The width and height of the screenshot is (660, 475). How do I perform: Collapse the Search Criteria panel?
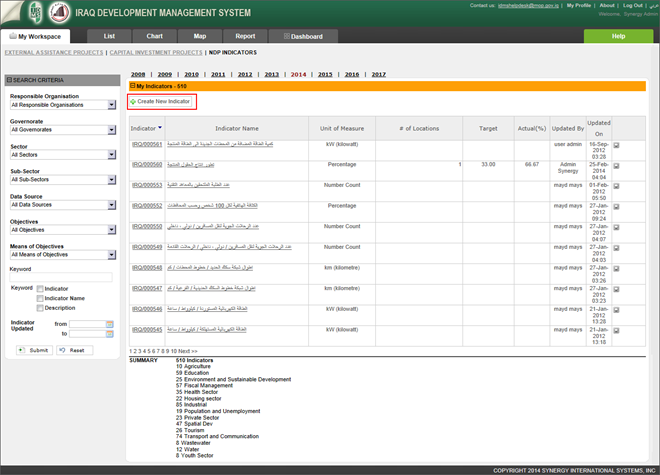tap(9, 80)
